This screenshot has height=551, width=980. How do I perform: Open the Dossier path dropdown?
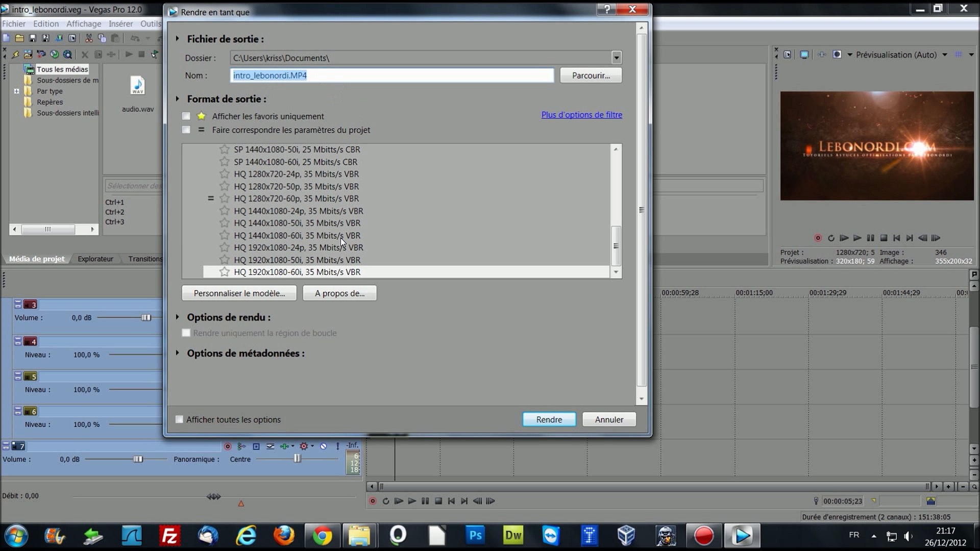pos(617,58)
